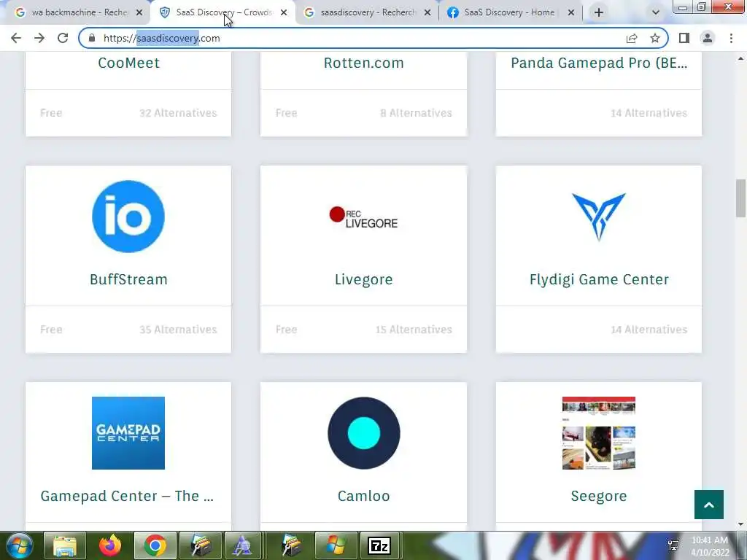Viewport: 747px width, 560px height.
Task: Select Google Chrome in the taskbar
Action: point(155,545)
